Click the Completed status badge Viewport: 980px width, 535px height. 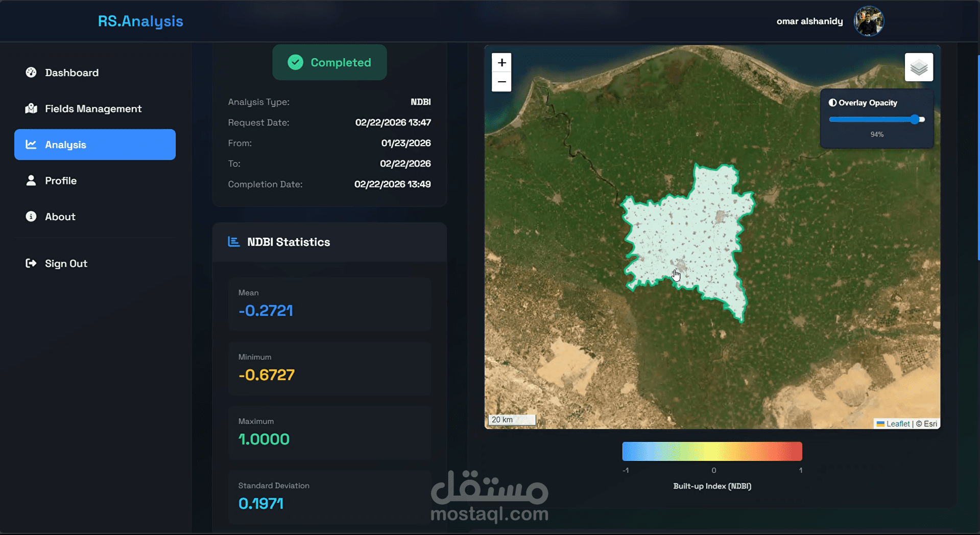coord(329,62)
